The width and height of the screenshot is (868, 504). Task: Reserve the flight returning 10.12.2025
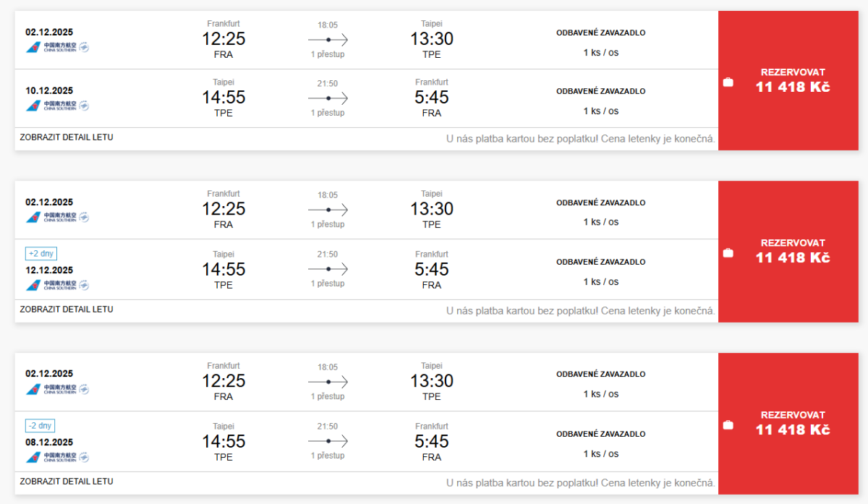[793, 80]
